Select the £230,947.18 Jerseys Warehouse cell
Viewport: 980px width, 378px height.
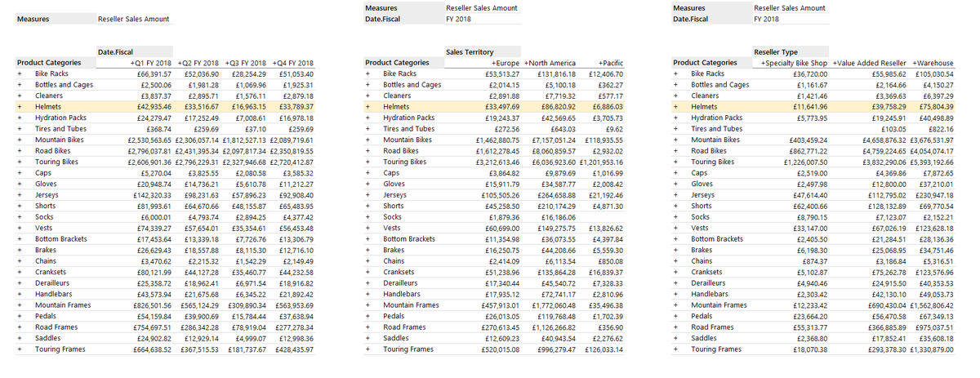tap(934, 195)
